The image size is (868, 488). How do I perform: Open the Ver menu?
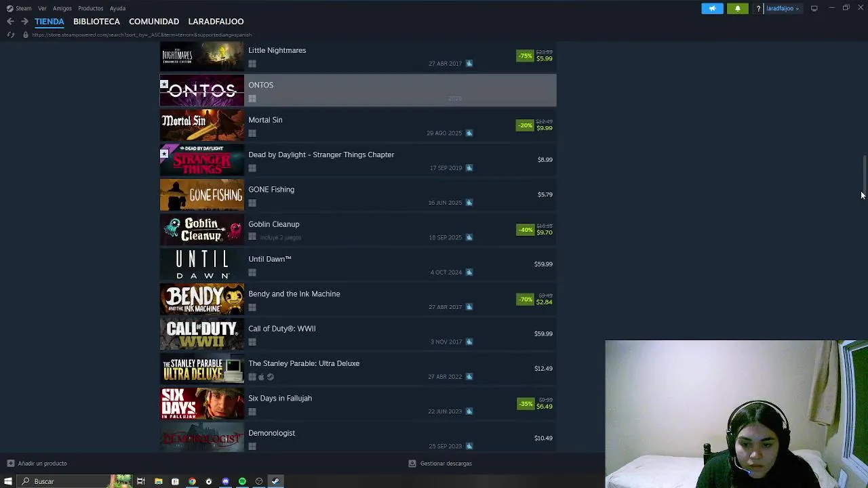(42, 8)
